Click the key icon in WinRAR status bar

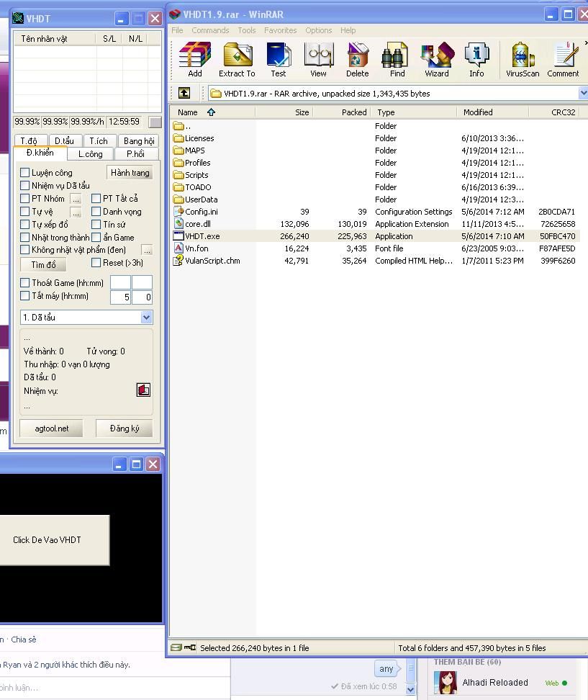pyautogui.click(x=189, y=647)
